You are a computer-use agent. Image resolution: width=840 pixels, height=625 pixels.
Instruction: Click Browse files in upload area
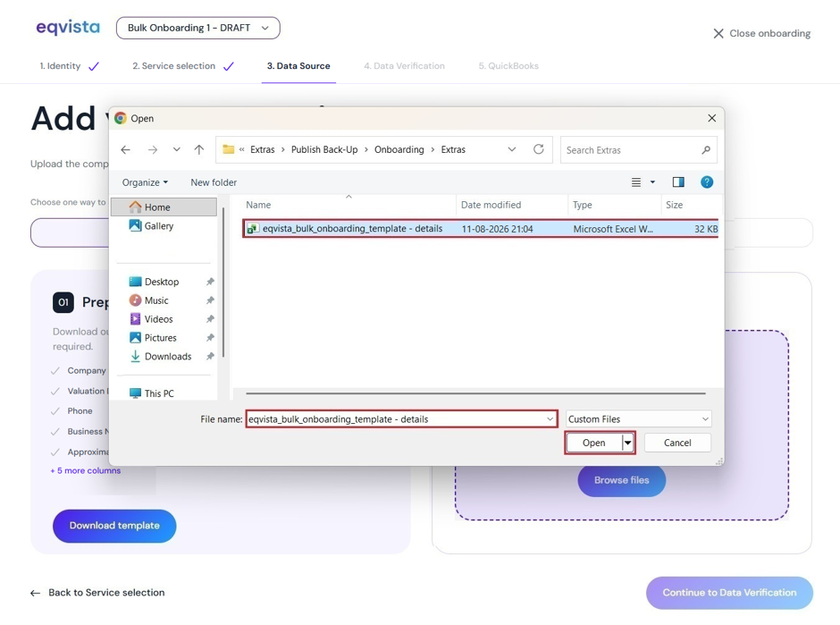tap(621, 480)
